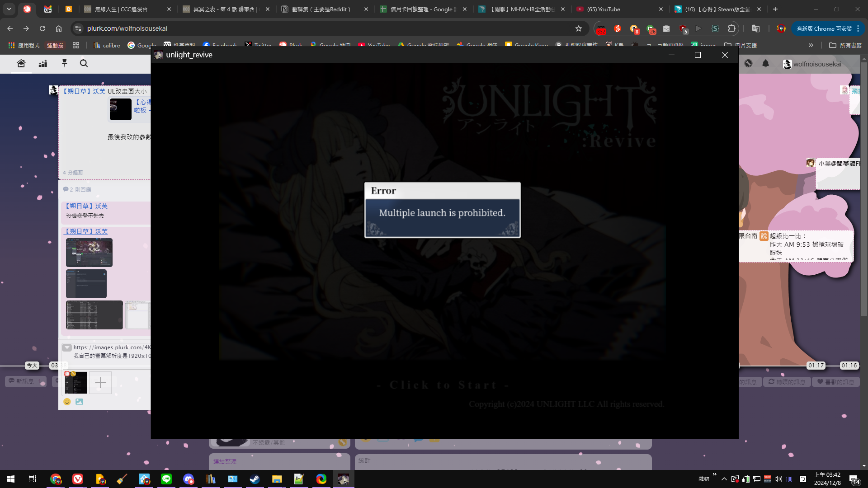The image size is (868, 488).
Task: Switch to the 信用卡回饋整理 Google tab
Action: coord(422,9)
